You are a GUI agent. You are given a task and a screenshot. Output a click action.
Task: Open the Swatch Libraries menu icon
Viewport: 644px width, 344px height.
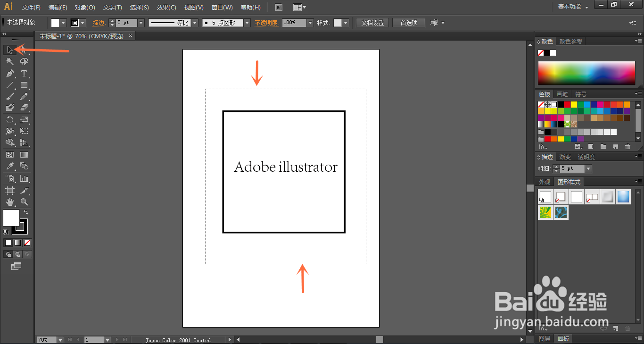click(x=542, y=147)
